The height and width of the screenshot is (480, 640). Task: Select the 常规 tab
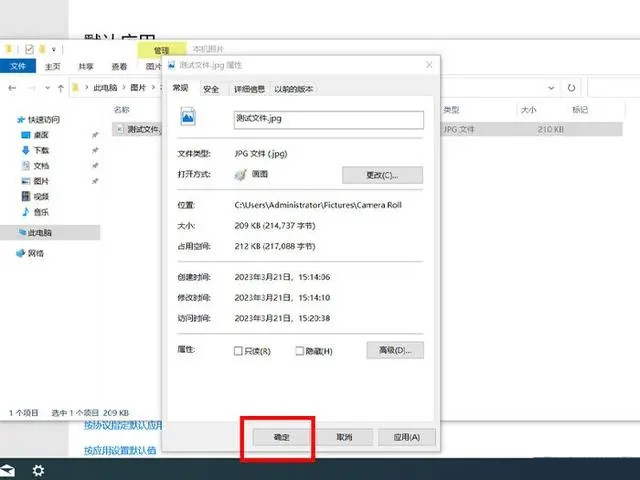(180, 88)
